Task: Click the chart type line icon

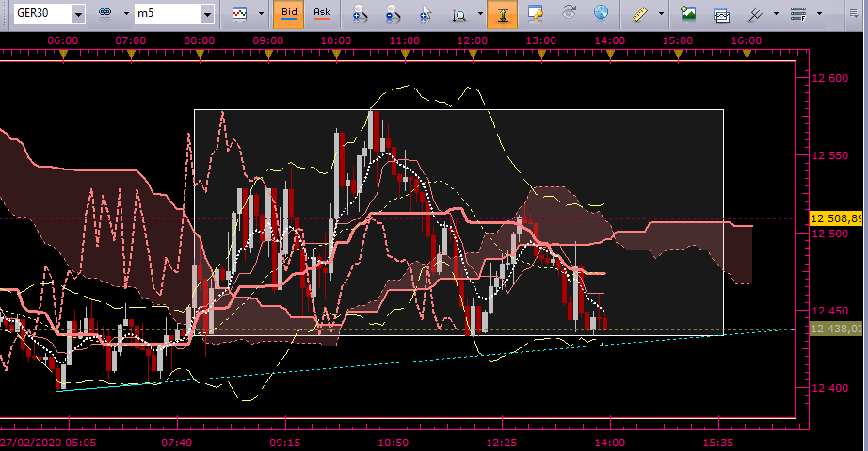Action: tap(240, 14)
